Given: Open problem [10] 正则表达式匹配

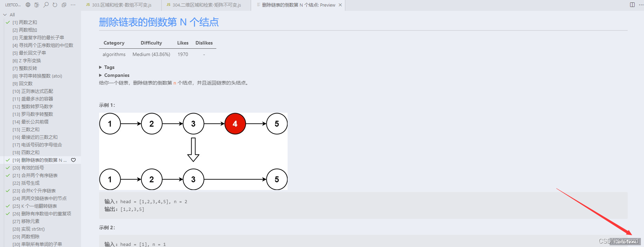Looking at the screenshot, I should pyautogui.click(x=33, y=91).
